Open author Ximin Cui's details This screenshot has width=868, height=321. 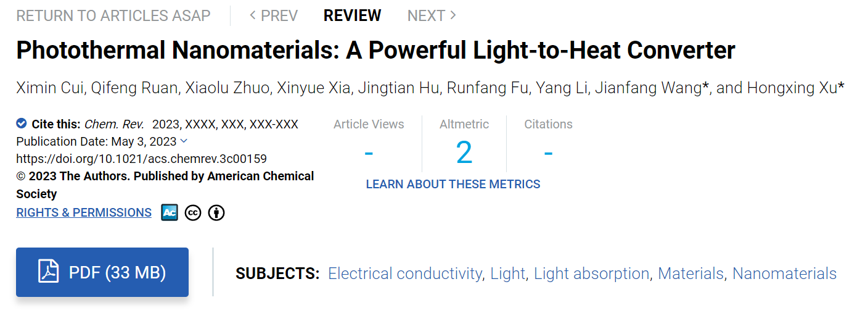(49, 88)
